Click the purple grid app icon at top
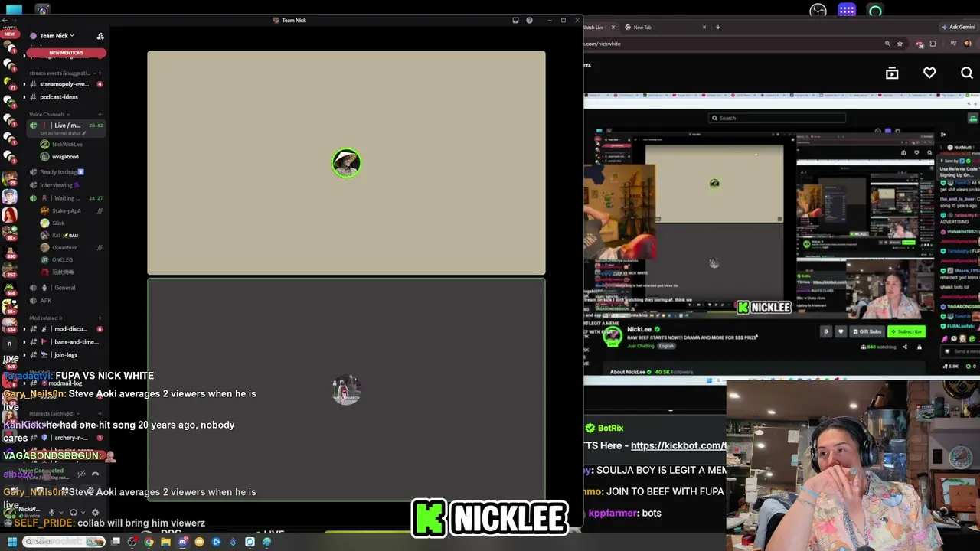Viewport: 980px width, 551px height. tap(847, 11)
